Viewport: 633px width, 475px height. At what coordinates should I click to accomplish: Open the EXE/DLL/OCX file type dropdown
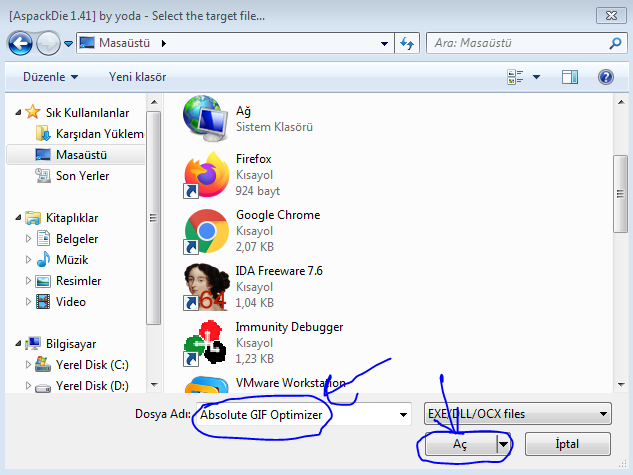click(516, 413)
